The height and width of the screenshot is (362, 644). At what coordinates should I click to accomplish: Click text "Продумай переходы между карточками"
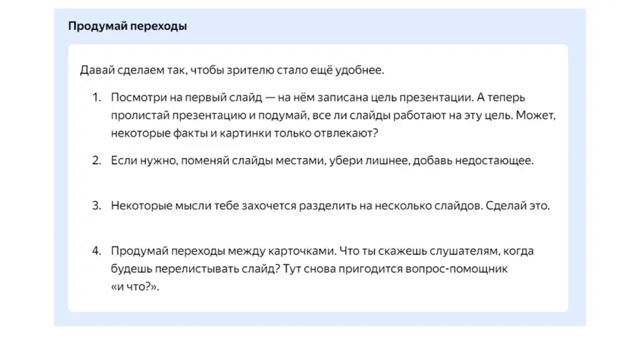pos(223,251)
